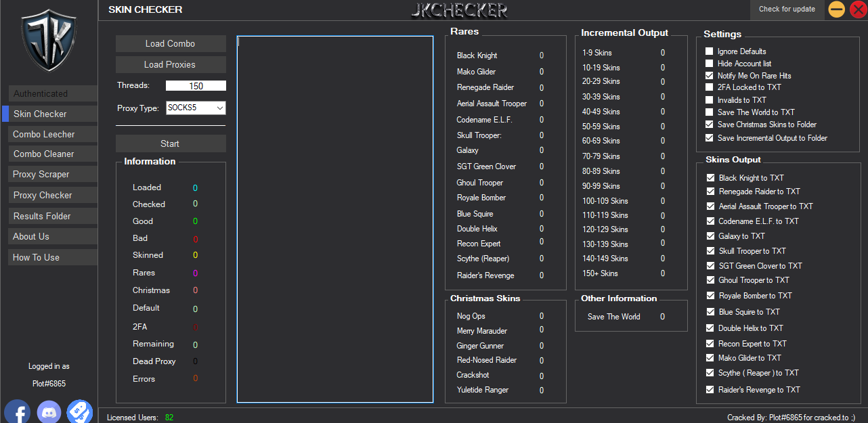Open the Facebook link icon

coord(17,411)
